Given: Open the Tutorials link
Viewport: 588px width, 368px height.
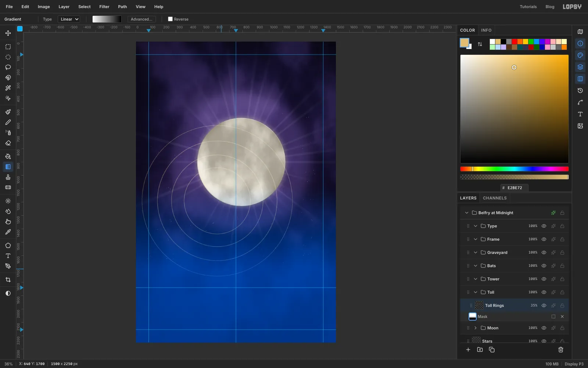Looking at the screenshot, I should (528, 7).
